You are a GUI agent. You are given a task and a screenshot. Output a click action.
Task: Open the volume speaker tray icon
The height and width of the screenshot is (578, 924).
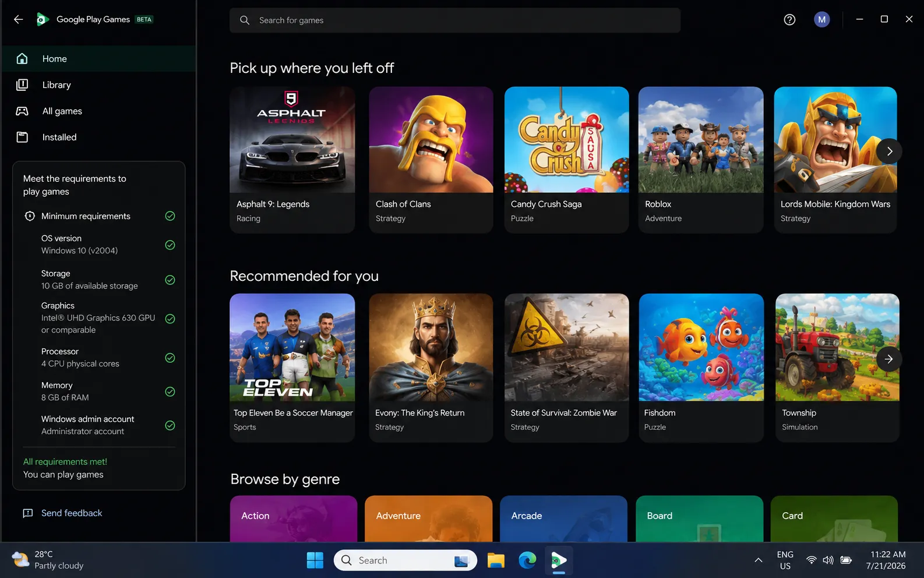(x=828, y=561)
